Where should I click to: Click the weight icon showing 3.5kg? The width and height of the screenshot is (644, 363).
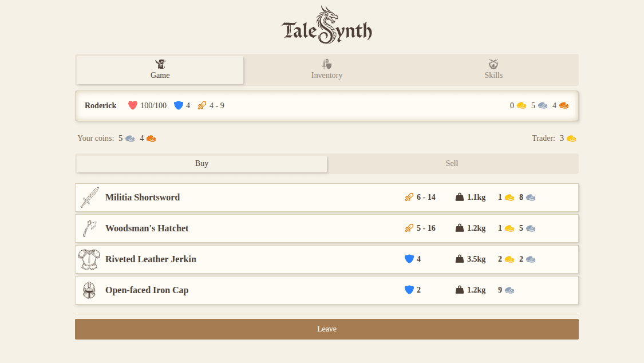459,259
